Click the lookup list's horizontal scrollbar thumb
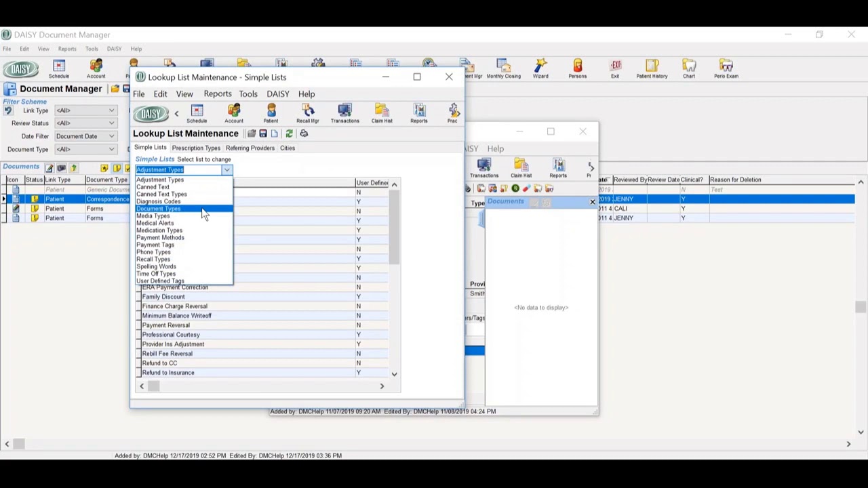Screen dimensions: 868x488 click(154, 386)
